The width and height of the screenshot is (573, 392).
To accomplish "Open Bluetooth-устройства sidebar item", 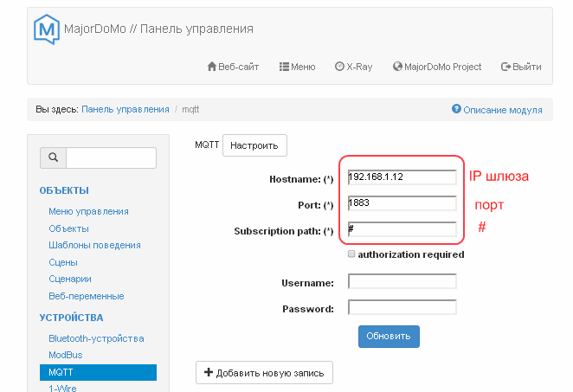I will (x=96, y=337).
